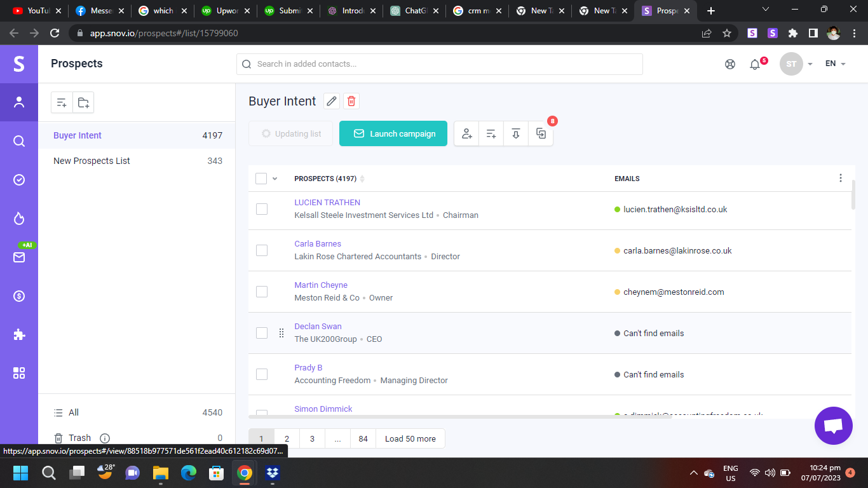Viewport: 868px width, 488px height.
Task: Open the email campaigns sidebar icon
Action: click(19, 257)
